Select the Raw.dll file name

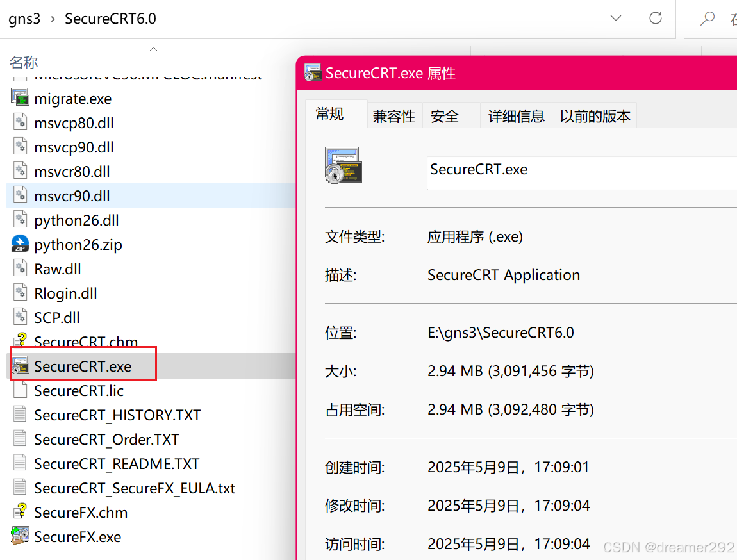(57, 269)
